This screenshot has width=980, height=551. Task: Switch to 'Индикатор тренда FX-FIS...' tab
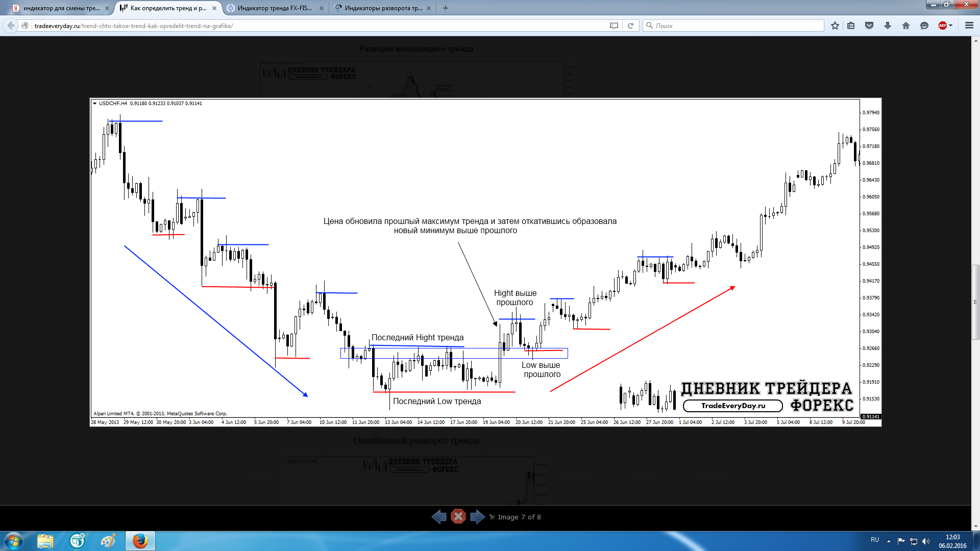click(x=276, y=8)
